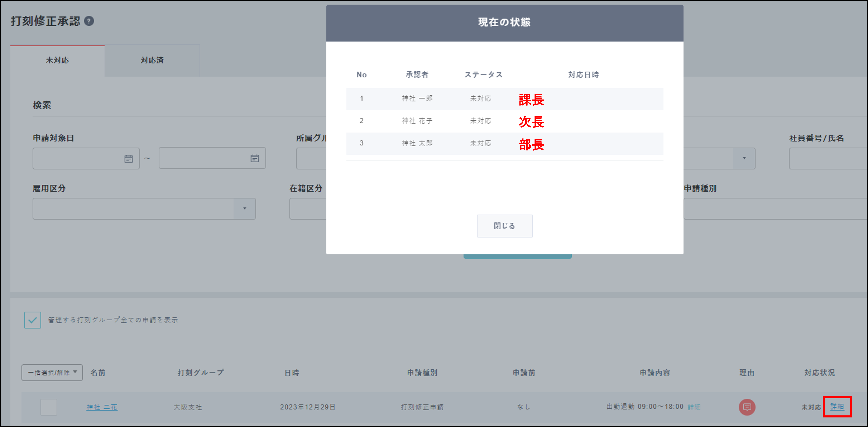Toggle show all group applications checkbox
Screen dimensions: 868x427
(33, 320)
